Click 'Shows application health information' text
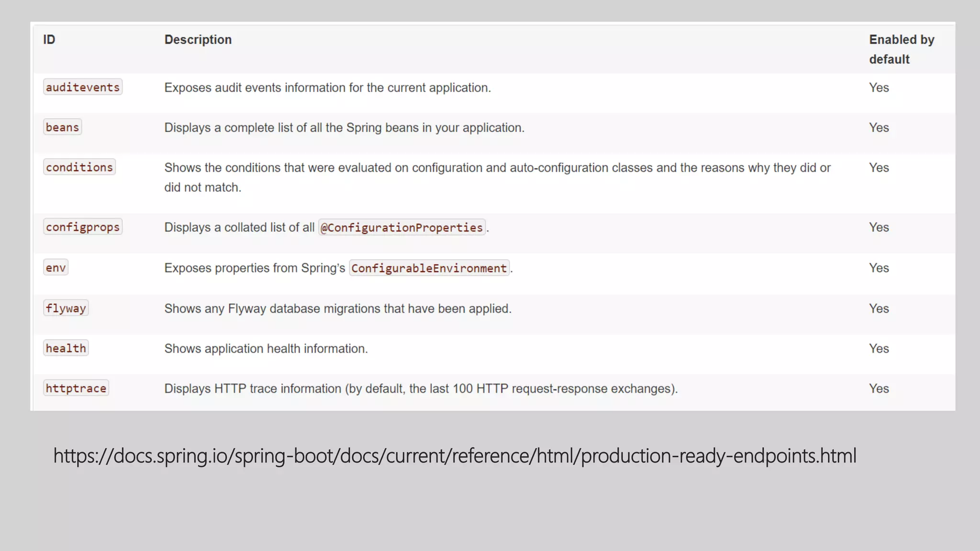The height and width of the screenshot is (551, 980). point(266,349)
